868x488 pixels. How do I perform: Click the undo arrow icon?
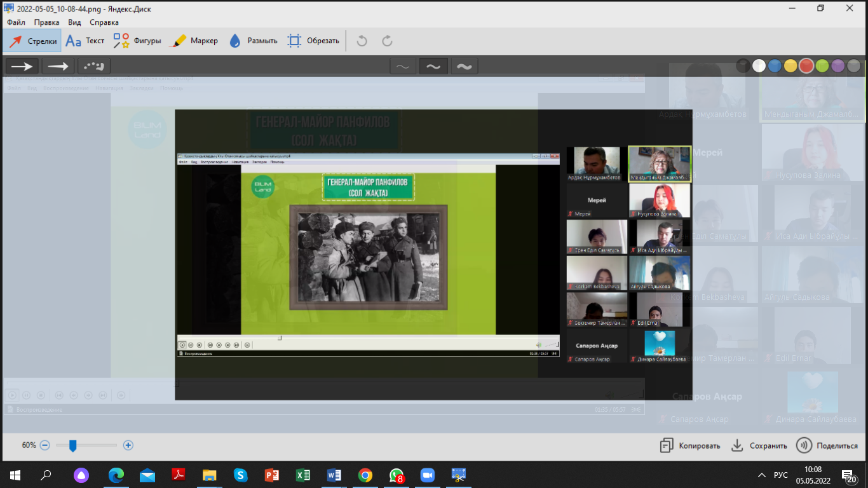[362, 41]
